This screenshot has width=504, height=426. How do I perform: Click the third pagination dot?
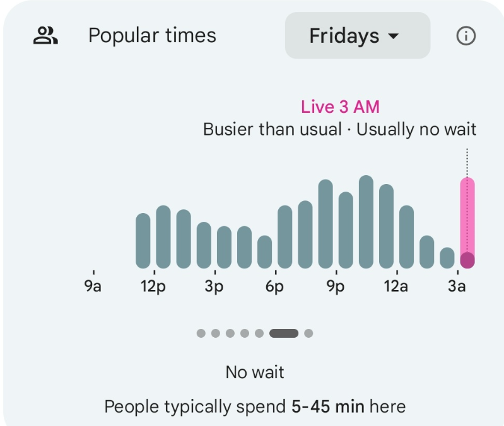pos(230,333)
